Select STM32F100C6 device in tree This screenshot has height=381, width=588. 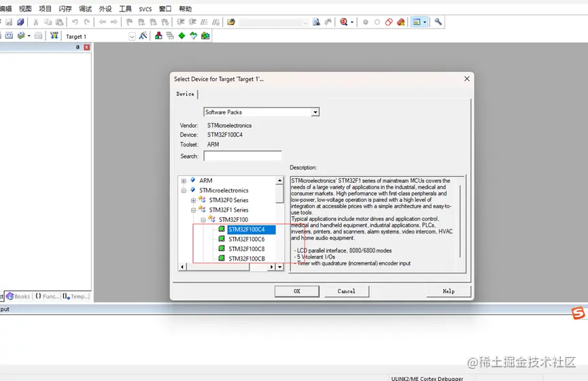tap(246, 239)
